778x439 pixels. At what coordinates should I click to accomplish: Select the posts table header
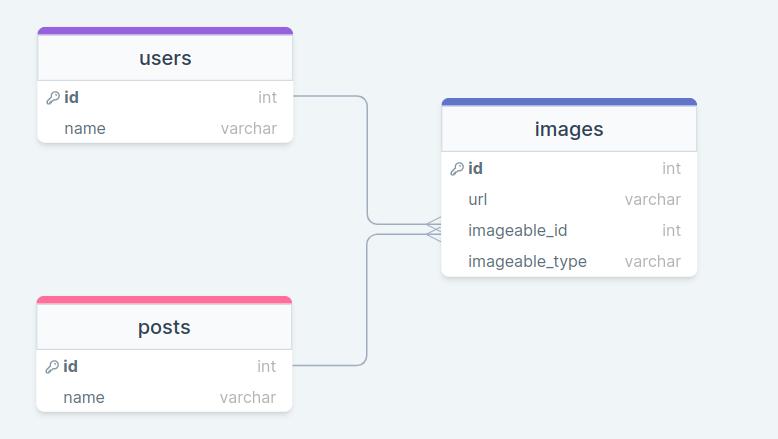coord(164,327)
